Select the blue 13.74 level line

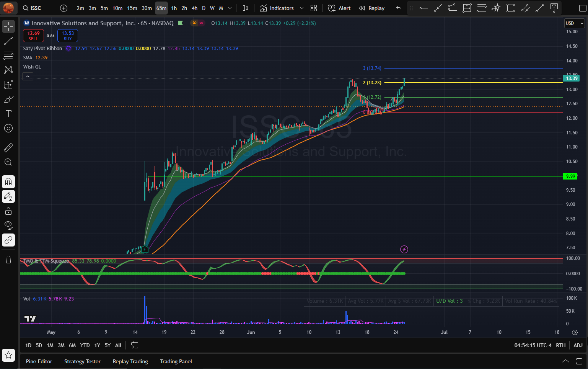[x=473, y=68]
